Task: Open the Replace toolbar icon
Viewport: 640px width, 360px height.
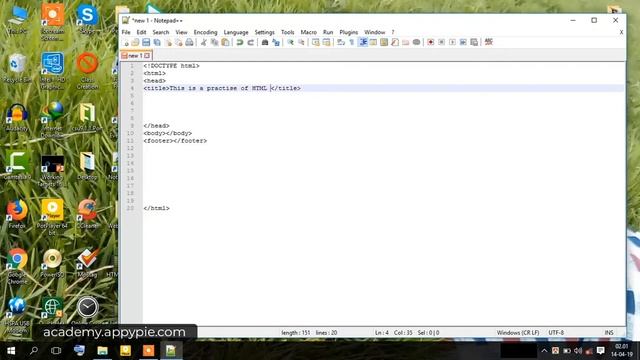Action: 276,42
